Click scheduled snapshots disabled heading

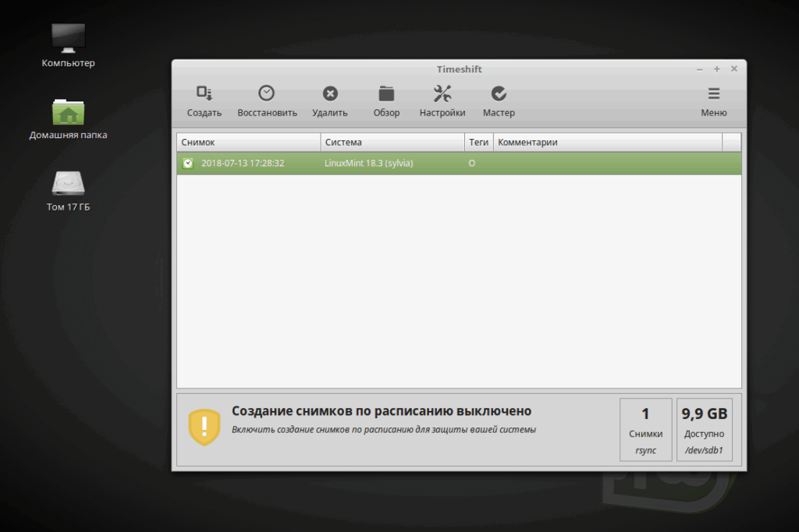[382, 411]
